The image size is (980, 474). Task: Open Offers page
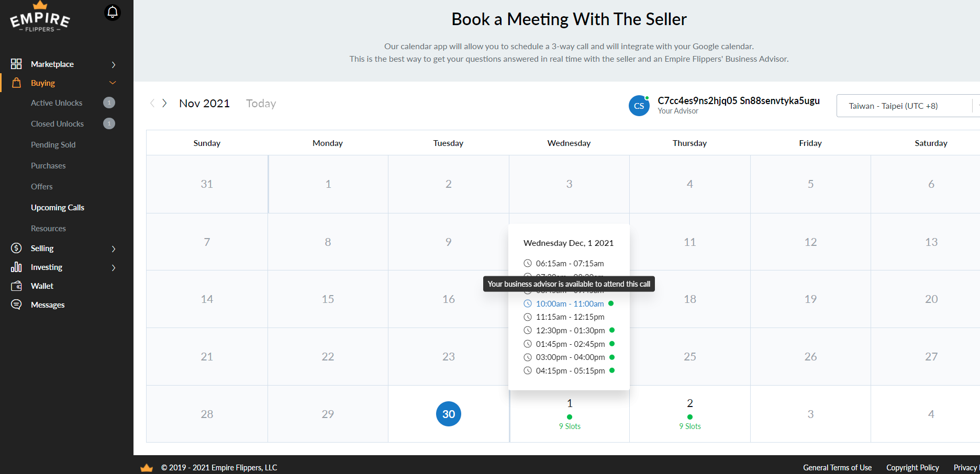pos(41,186)
